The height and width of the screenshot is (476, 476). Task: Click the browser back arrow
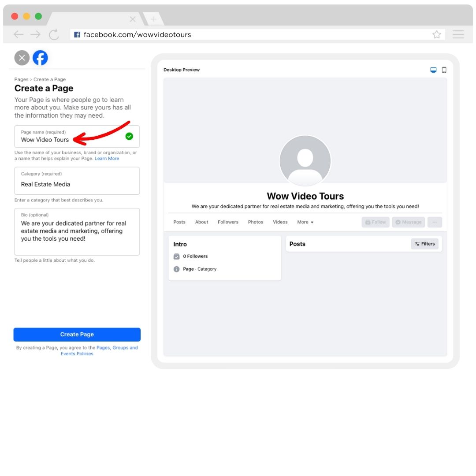[19, 35]
